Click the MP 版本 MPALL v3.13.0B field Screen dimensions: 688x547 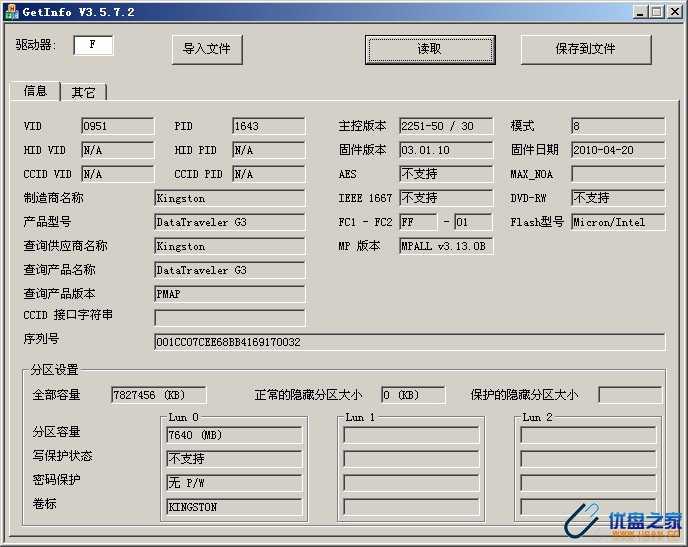click(446, 246)
